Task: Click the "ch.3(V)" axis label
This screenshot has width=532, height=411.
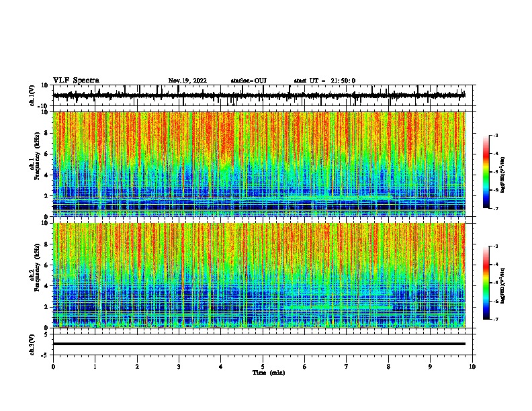Action: point(32,345)
